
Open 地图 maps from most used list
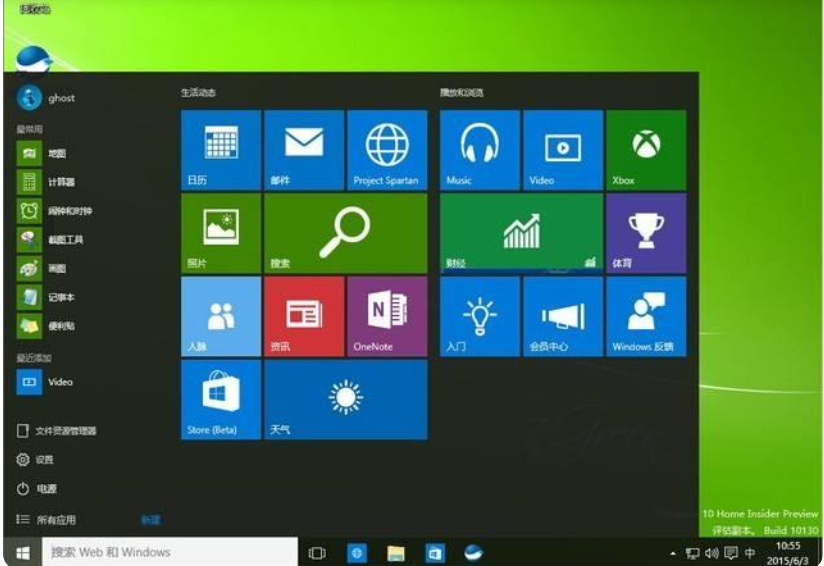pyautogui.click(x=42, y=153)
